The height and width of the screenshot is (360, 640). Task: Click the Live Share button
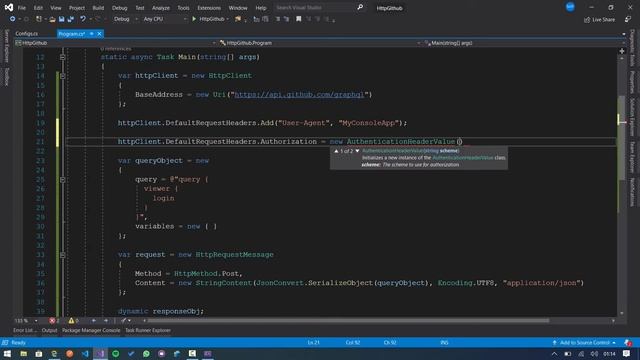click(599, 20)
